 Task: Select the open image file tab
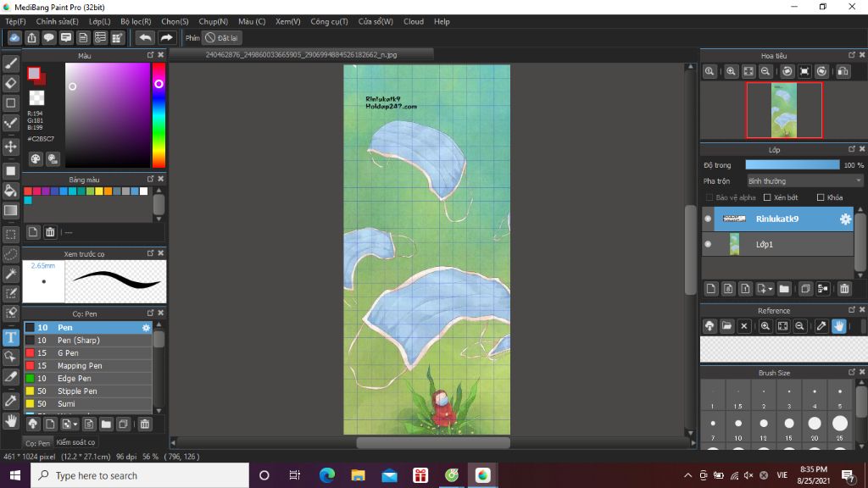[x=301, y=55]
